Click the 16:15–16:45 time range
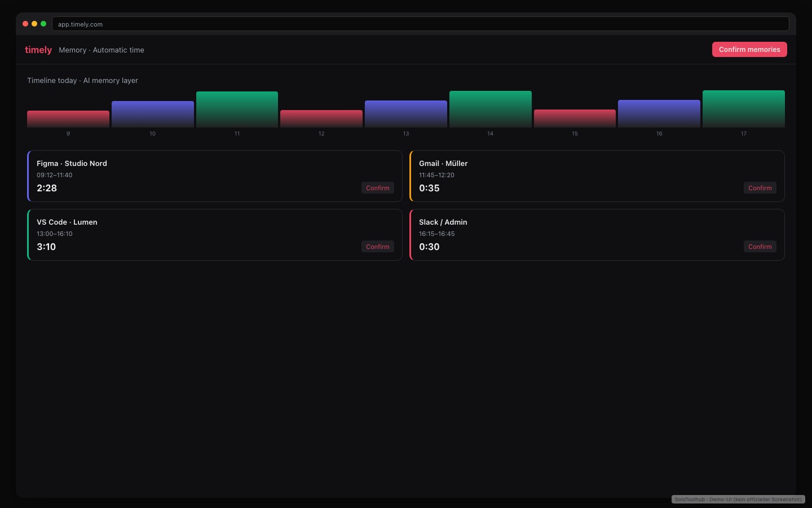This screenshot has height=508, width=812. pyautogui.click(x=436, y=234)
